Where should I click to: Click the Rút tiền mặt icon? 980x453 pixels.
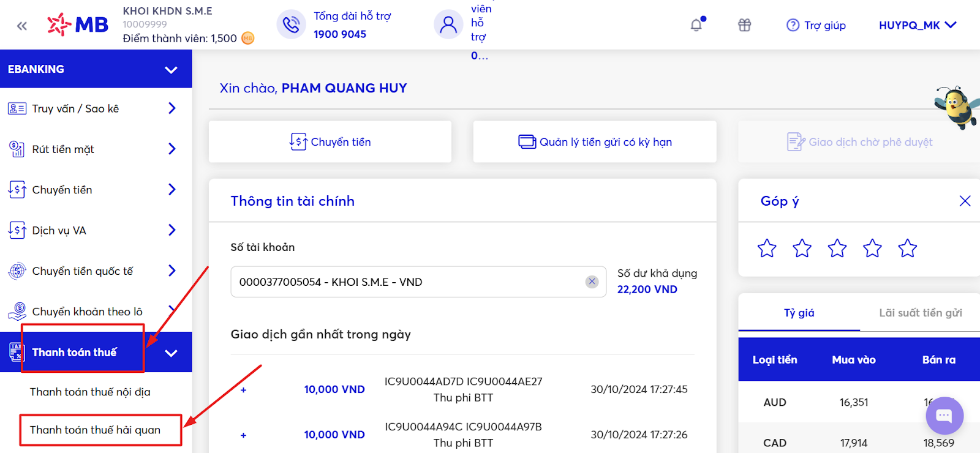(x=17, y=149)
